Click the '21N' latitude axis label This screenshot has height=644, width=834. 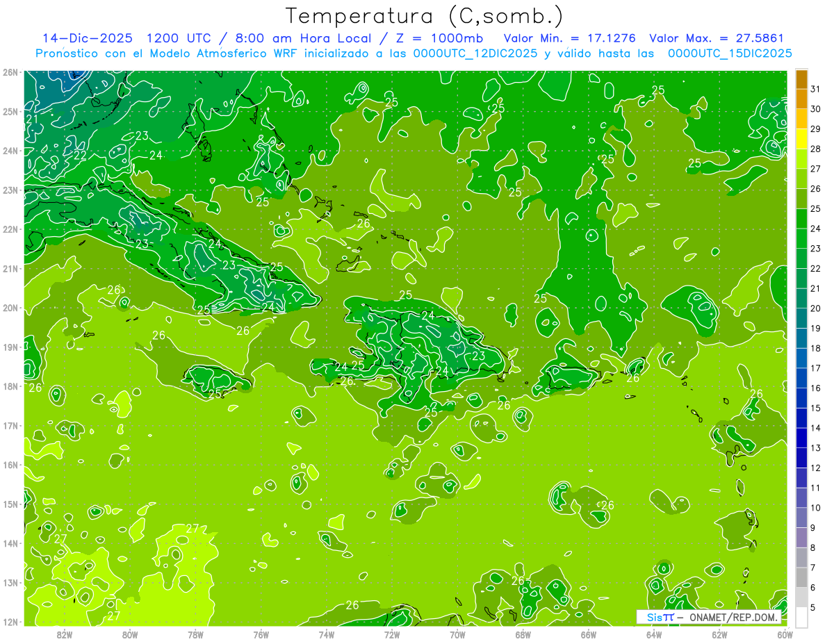point(10,268)
